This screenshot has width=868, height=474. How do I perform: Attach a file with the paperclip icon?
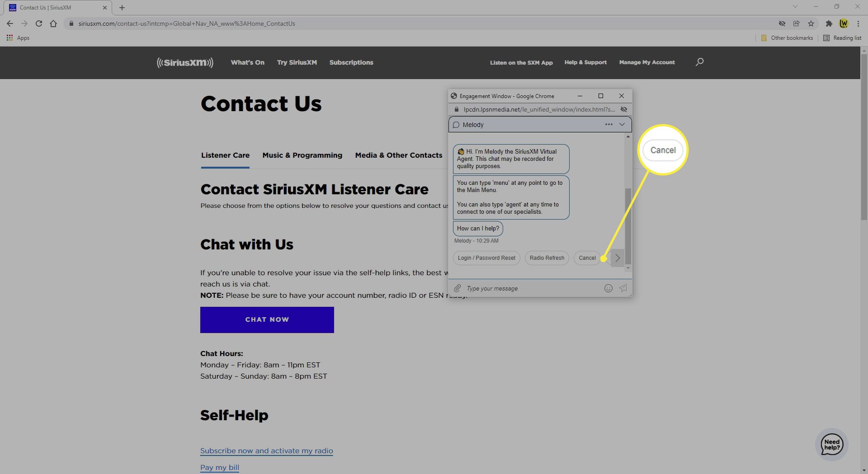coord(458,288)
